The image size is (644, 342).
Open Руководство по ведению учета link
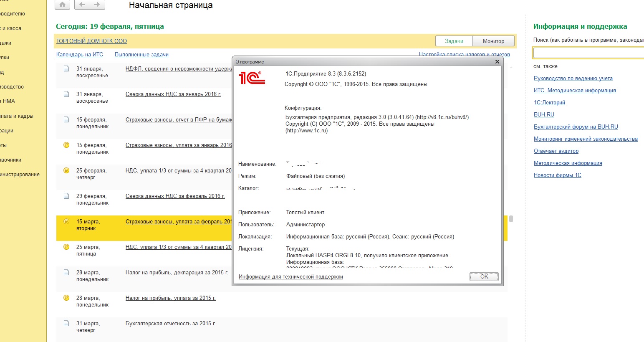click(573, 78)
